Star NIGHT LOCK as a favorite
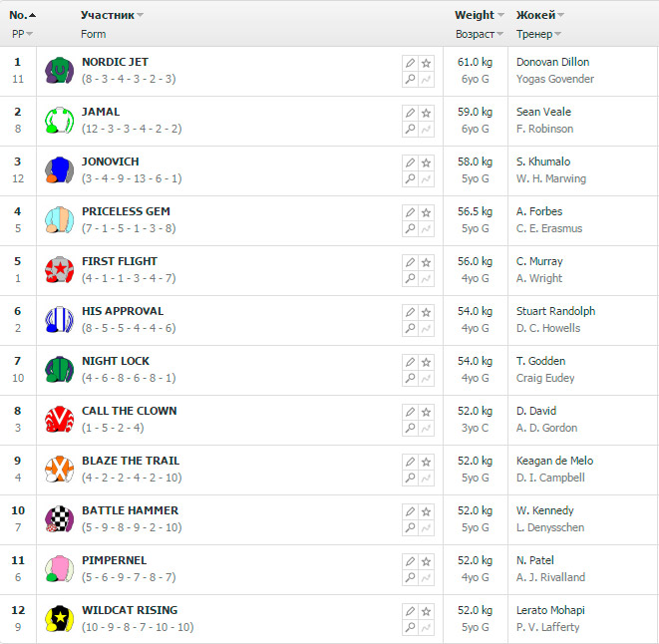659x644 pixels. [x=427, y=362]
